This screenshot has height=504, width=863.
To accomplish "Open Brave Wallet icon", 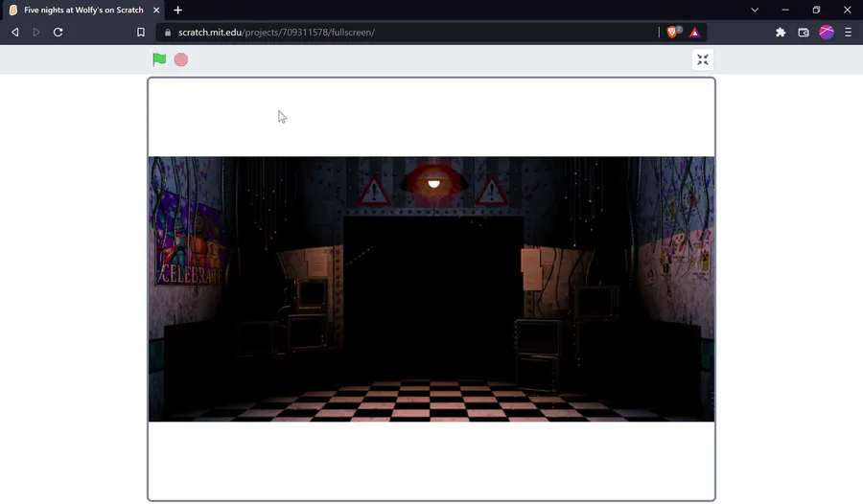I will pyautogui.click(x=804, y=33).
